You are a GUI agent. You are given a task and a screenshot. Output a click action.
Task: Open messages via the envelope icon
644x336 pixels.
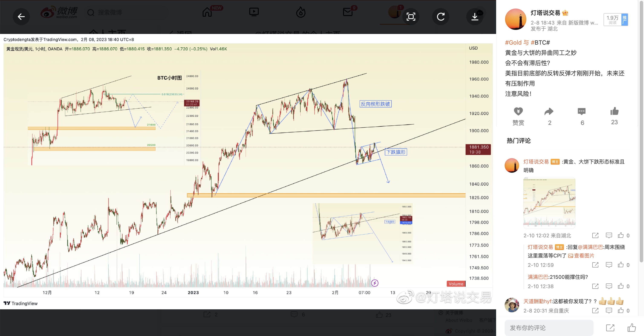[x=348, y=12]
